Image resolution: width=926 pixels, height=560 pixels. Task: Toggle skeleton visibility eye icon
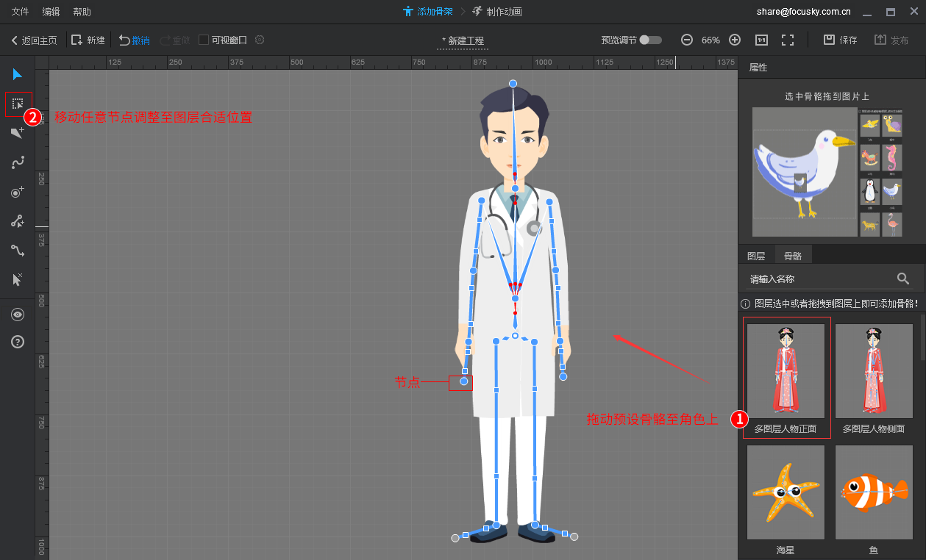coord(18,315)
